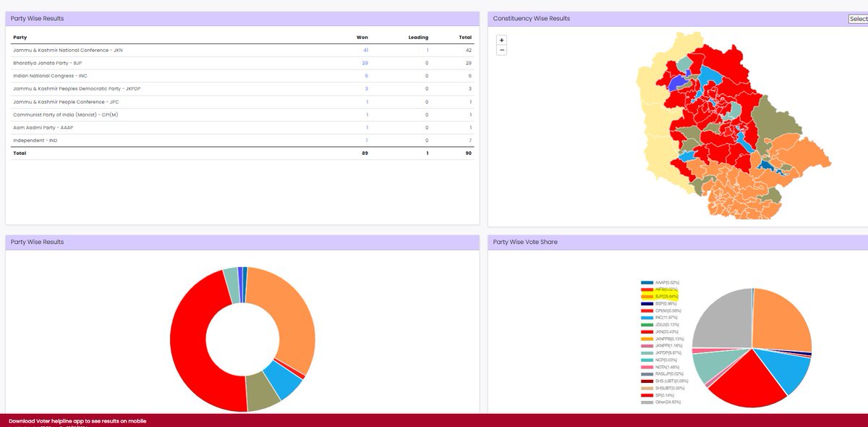Open JKPDP won count 3 link
The image size is (868, 427).
367,89
